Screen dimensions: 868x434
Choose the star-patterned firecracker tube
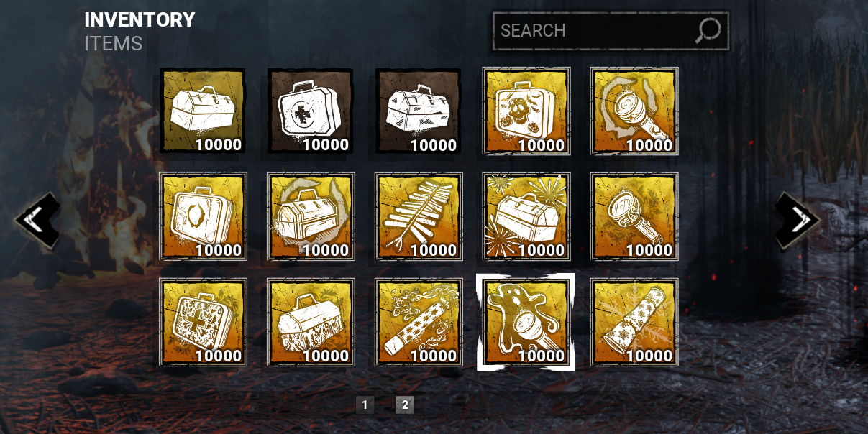[418, 322]
